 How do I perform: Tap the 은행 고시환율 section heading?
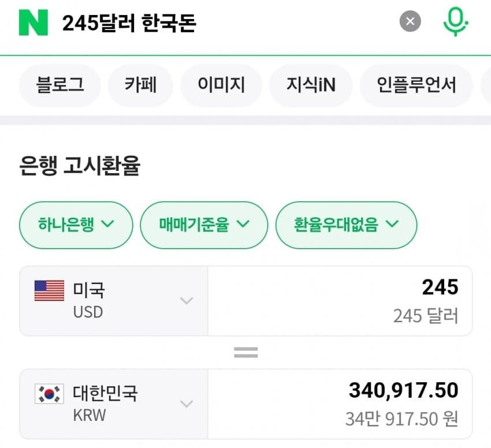pos(80,167)
